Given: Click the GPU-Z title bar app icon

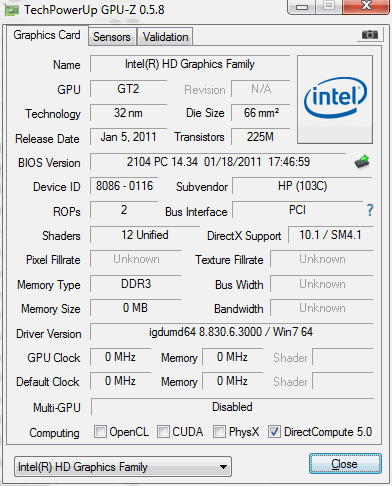Looking at the screenshot, I should pyautogui.click(x=11, y=10).
